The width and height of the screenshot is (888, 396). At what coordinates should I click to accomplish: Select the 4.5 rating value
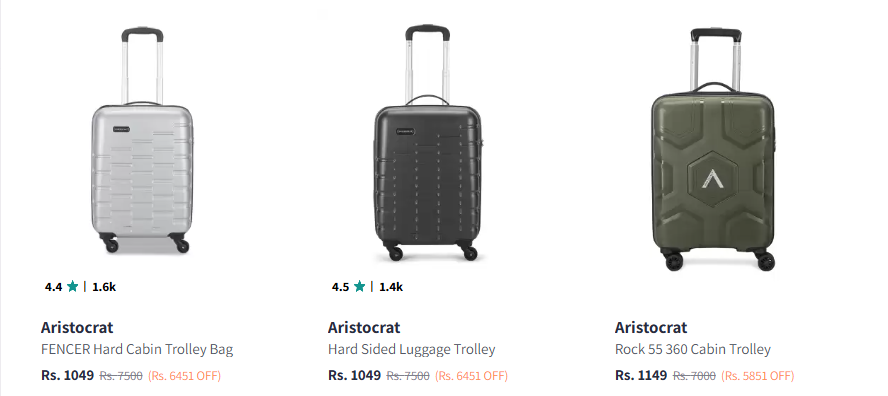point(340,287)
